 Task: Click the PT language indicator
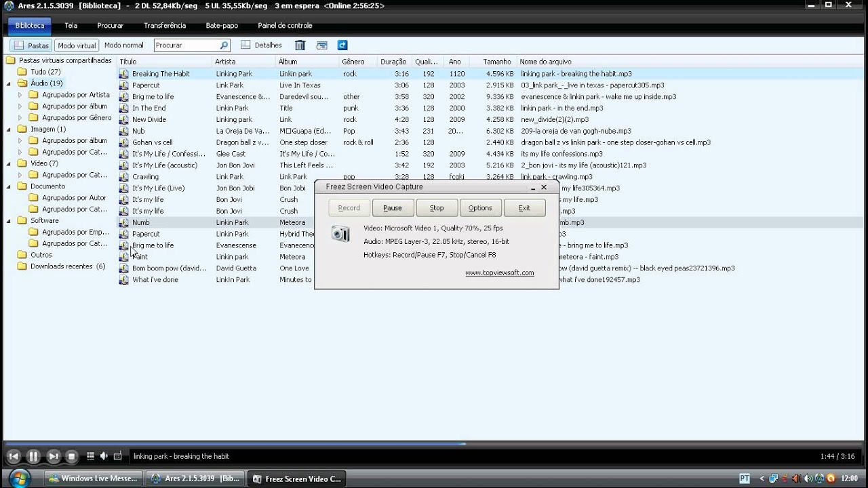pyautogui.click(x=744, y=479)
